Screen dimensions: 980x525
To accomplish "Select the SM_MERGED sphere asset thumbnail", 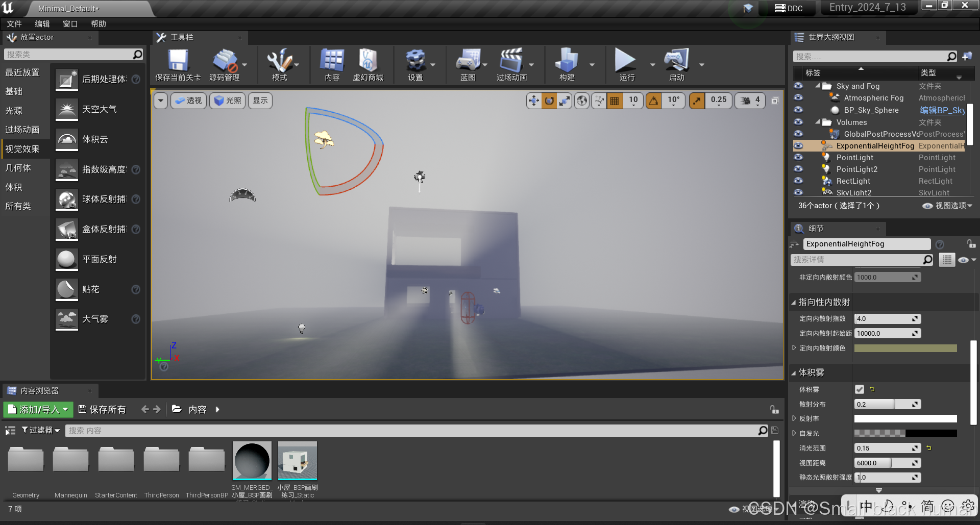I will tap(252, 461).
